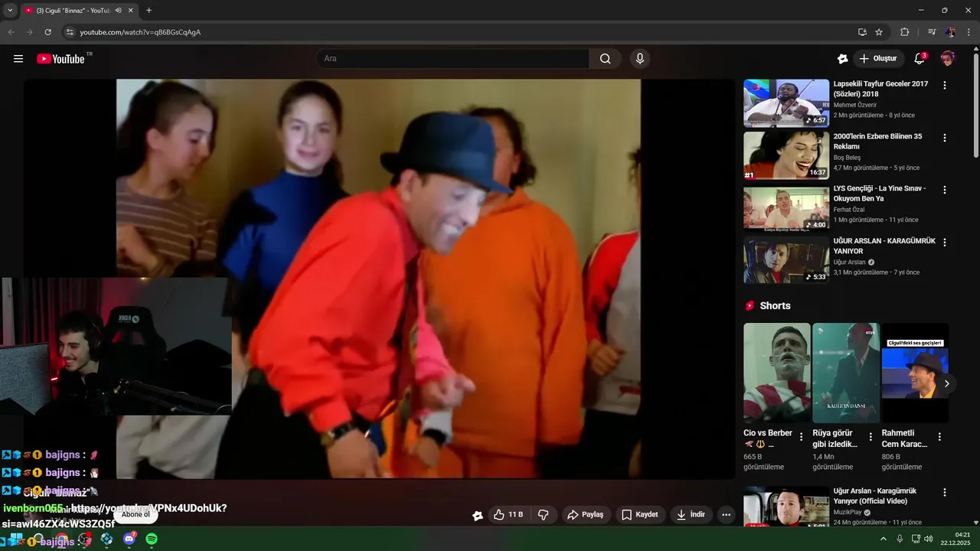The height and width of the screenshot is (551, 980).
Task: Click the search magnifier button
Action: pyautogui.click(x=605, y=59)
